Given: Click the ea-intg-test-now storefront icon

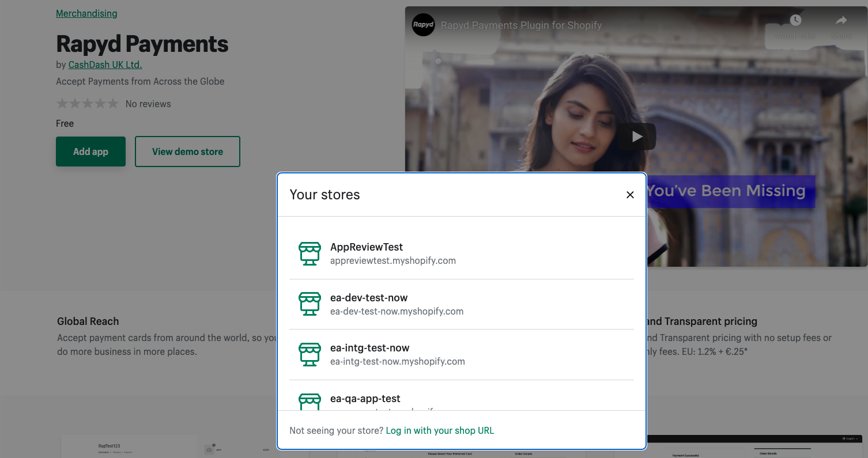Looking at the screenshot, I should [x=310, y=354].
